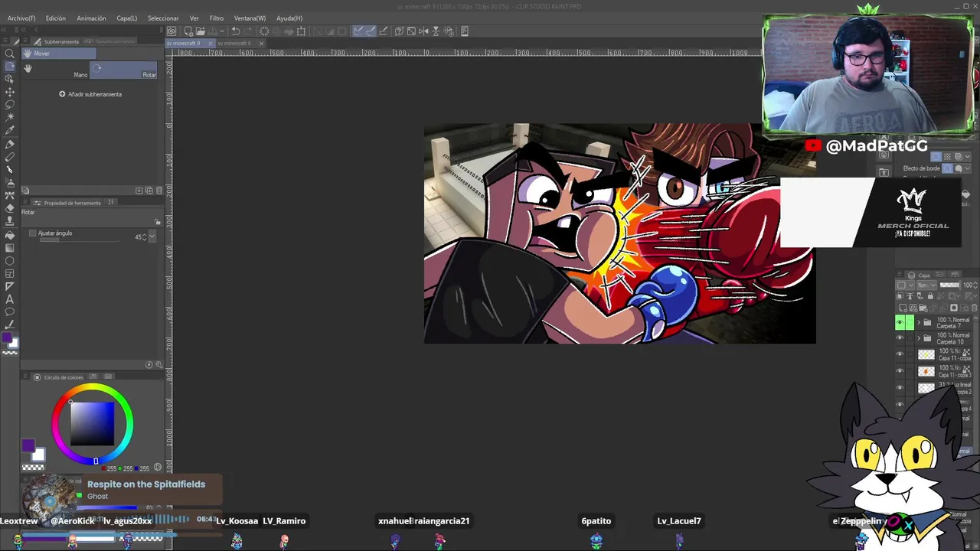980x551 pixels.
Task: Open Clip Studio launcher icon
Action: [171, 31]
